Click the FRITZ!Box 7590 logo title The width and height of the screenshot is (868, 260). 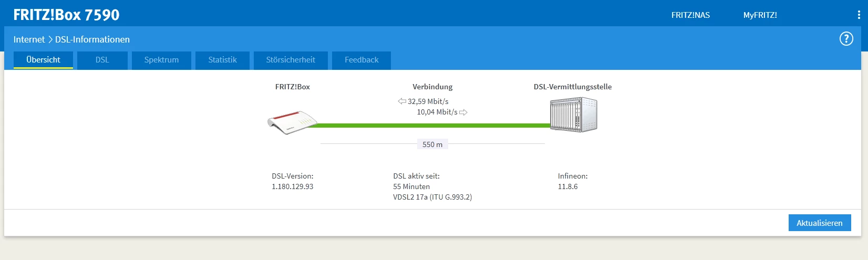click(x=66, y=15)
